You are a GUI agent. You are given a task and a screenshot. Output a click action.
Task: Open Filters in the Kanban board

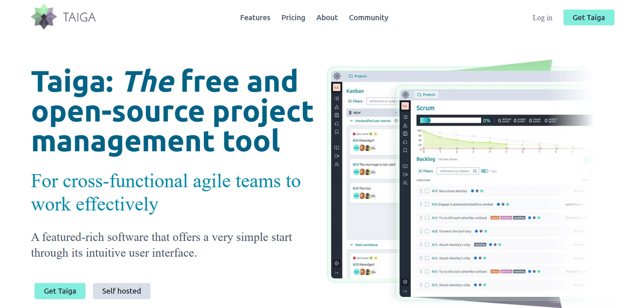point(355,101)
